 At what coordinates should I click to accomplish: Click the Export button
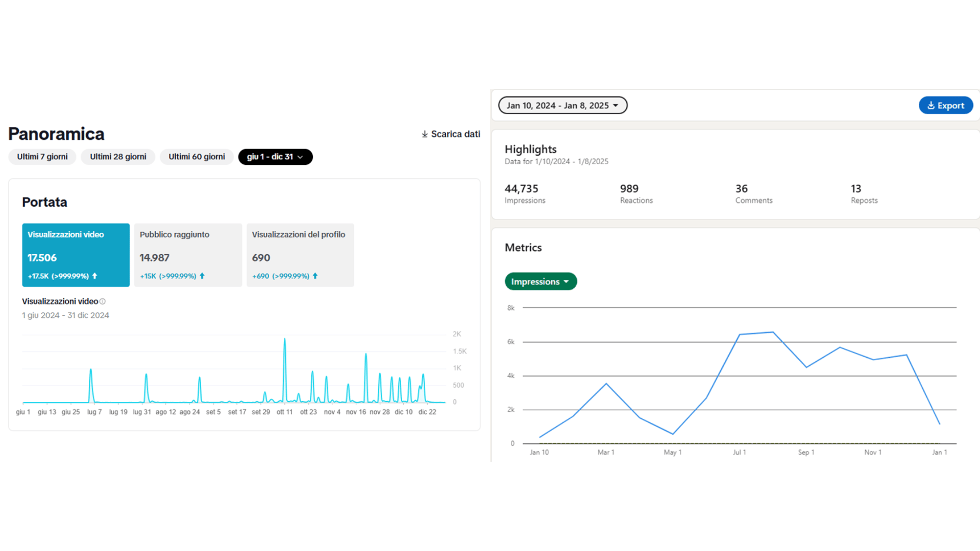945,106
